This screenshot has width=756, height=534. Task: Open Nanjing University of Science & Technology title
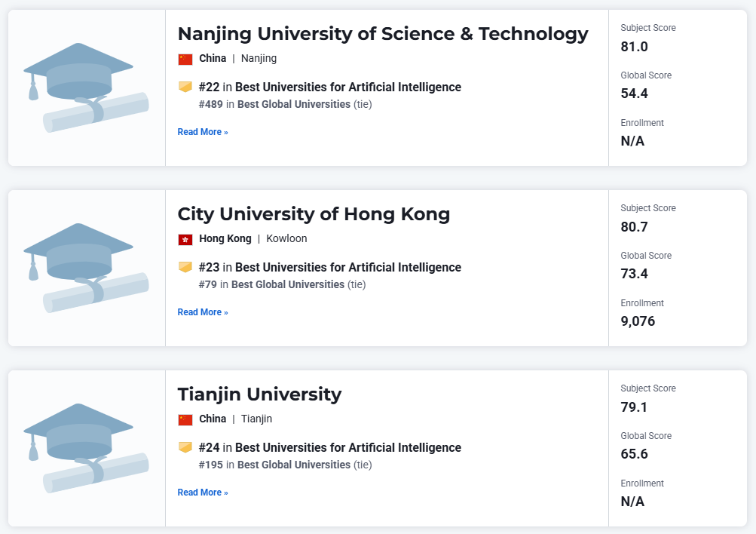coord(383,34)
